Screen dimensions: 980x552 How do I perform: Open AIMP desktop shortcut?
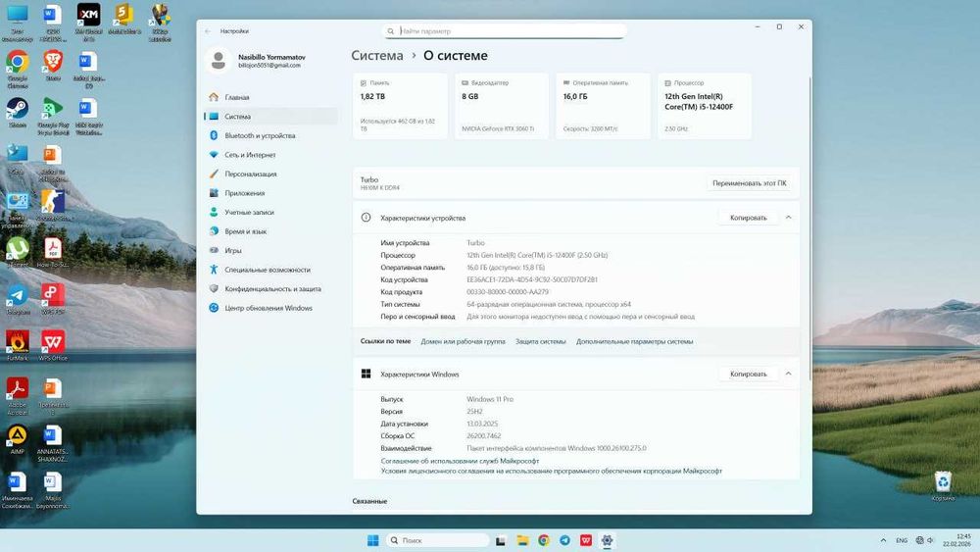(18, 439)
